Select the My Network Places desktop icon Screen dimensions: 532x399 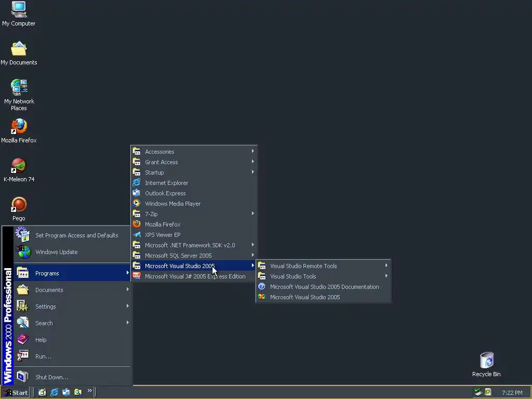tap(19, 95)
